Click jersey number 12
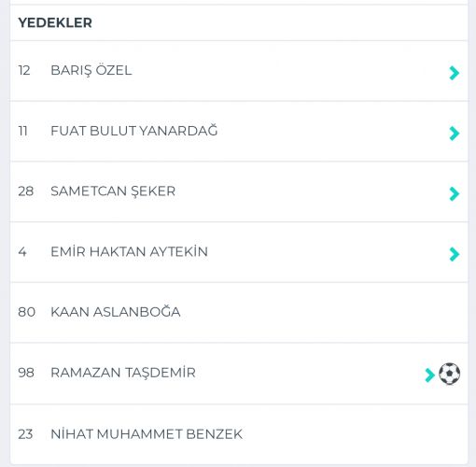 tap(24, 70)
